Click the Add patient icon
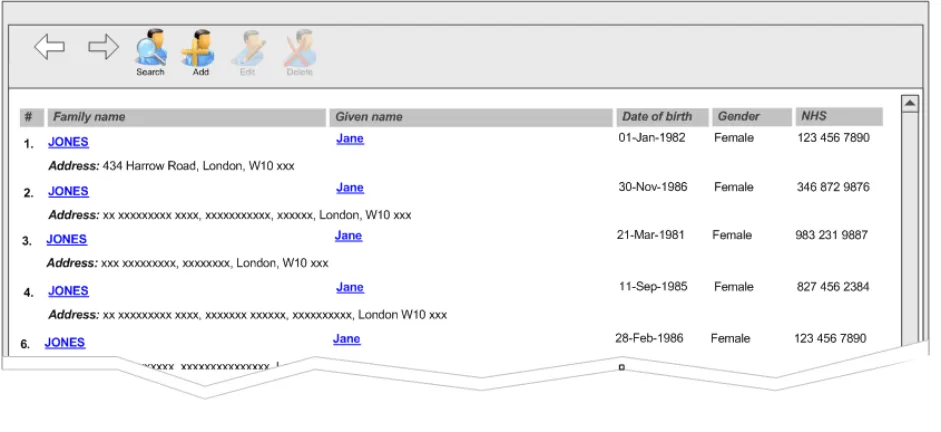 tap(199, 48)
